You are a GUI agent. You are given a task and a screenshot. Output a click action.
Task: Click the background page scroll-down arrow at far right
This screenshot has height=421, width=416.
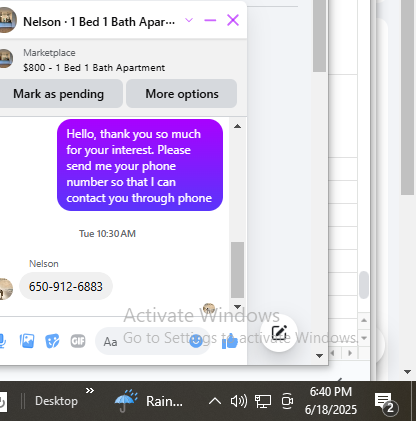click(407, 372)
